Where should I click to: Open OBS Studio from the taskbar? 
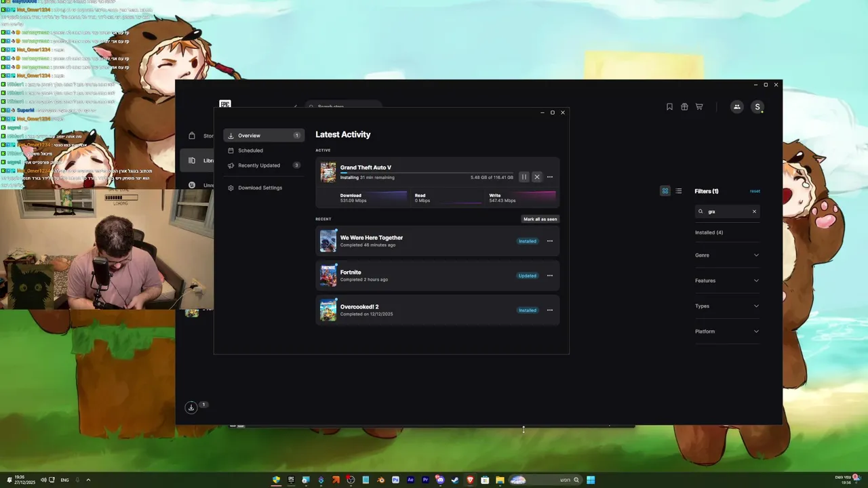(351, 480)
